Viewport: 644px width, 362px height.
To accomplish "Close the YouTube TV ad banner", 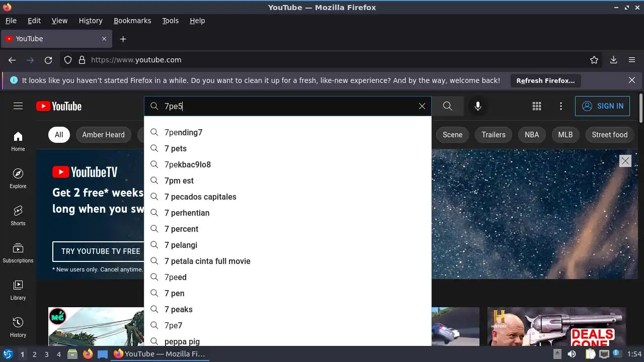I will coord(625,161).
